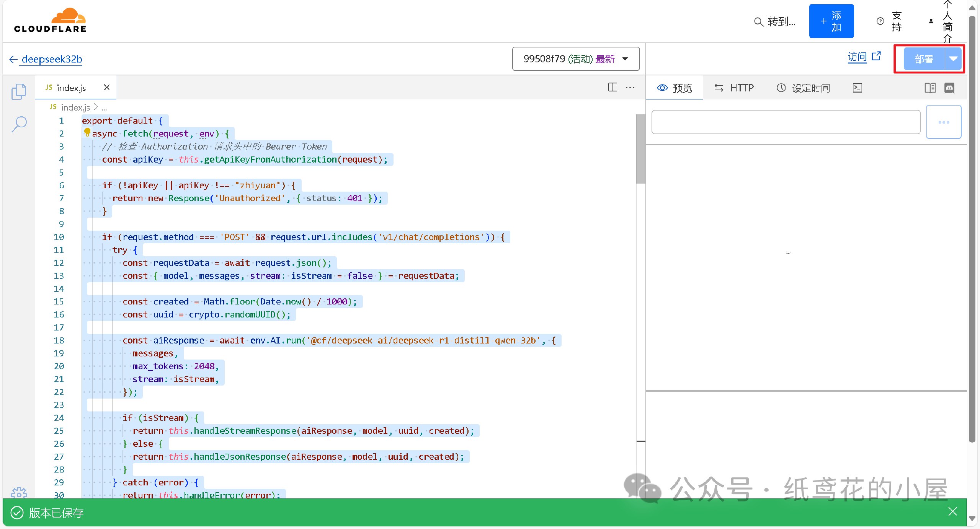The image size is (980, 529).
Task: Click line number 10 in gutter
Action: (x=59, y=237)
